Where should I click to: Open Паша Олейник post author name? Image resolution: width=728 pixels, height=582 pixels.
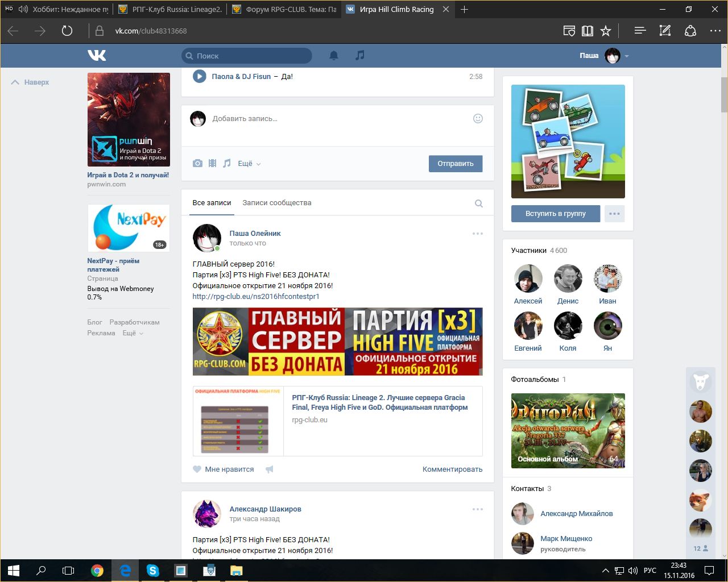tap(255, 234)
